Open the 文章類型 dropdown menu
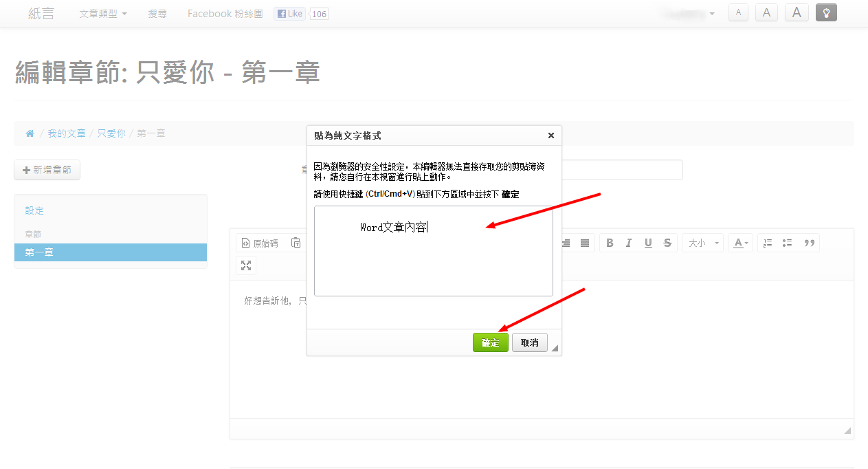The image size is (868, 469). [103, 14]
